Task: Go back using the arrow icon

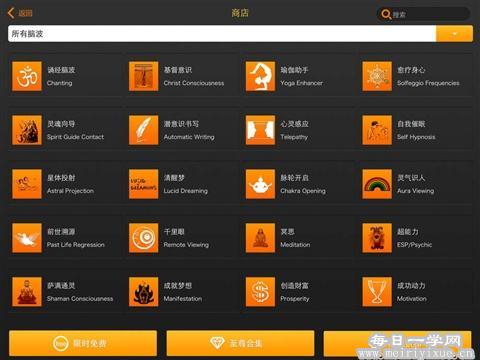Action: click(11, 13)
